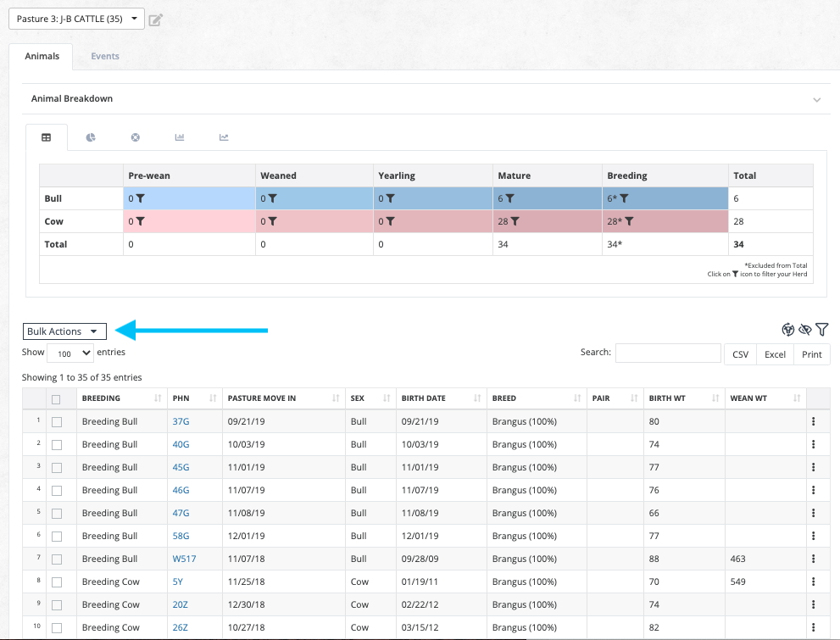Check the box for animal 26Z
This screenshot has width=840, height=640.
57,628
